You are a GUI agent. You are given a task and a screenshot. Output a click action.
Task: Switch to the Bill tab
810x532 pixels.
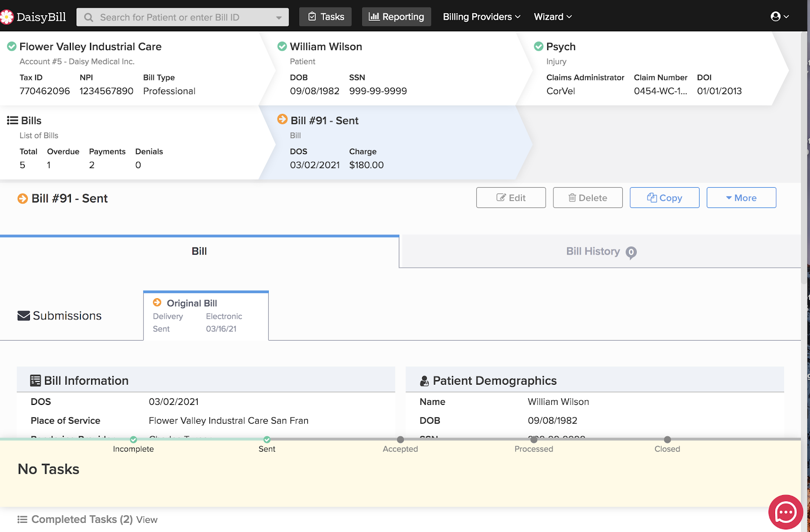tap(199, 252)
